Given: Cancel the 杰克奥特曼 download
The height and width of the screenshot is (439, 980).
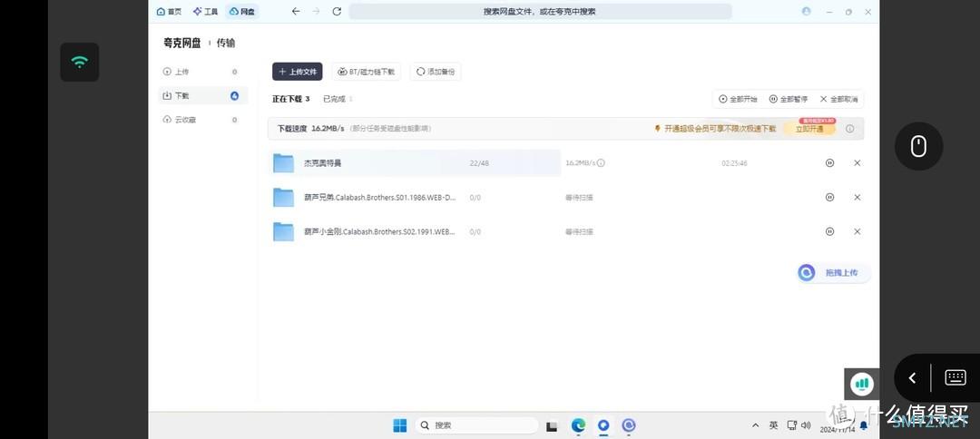Looking at the screenshot, I should click(857, 163).
